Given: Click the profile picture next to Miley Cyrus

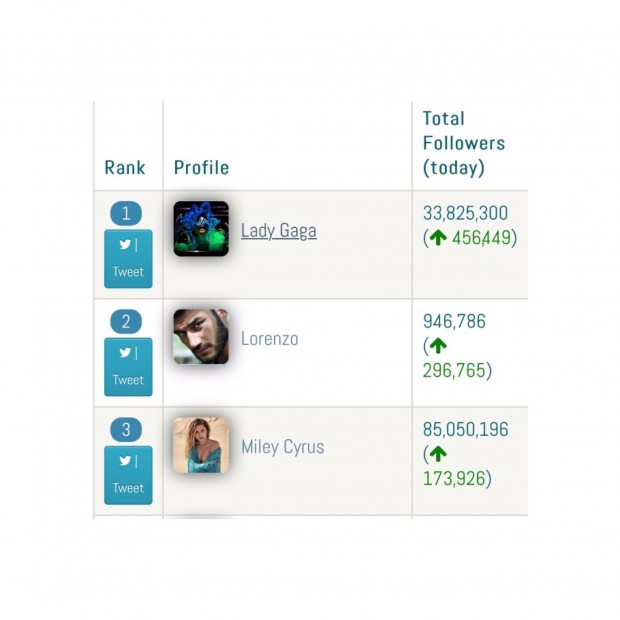Looking at the screenshot, I should 201,445.
